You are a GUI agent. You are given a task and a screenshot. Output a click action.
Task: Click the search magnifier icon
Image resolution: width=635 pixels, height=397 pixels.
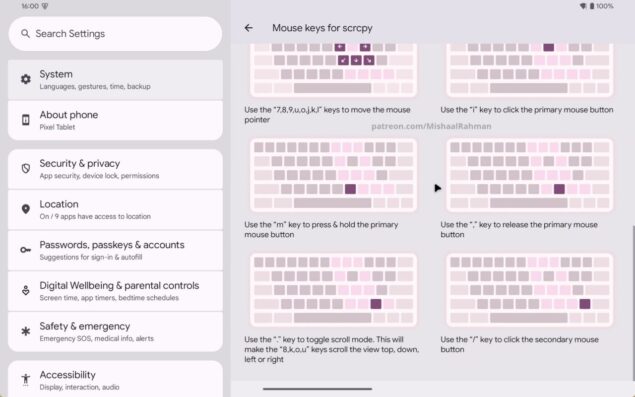[x=25, y=34]
